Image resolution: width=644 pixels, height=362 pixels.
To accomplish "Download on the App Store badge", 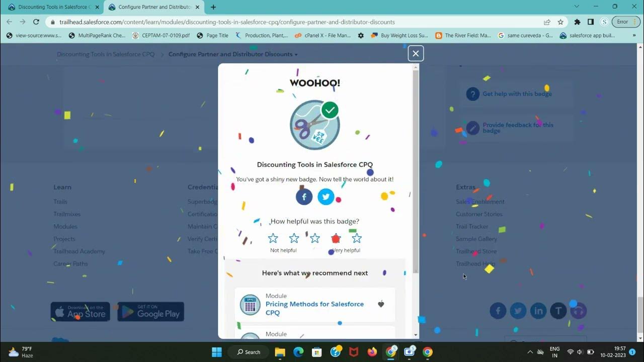I will [x=80, y=312].
